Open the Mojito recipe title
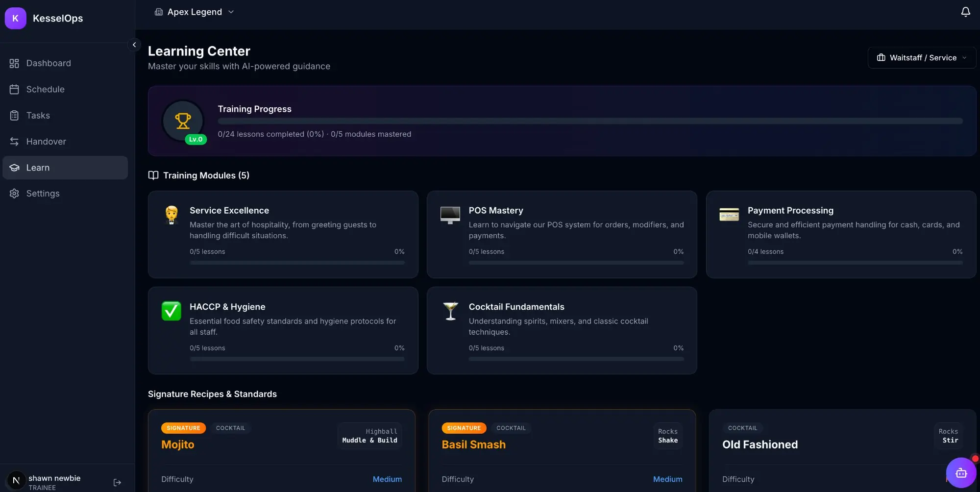 coord(178,444)
